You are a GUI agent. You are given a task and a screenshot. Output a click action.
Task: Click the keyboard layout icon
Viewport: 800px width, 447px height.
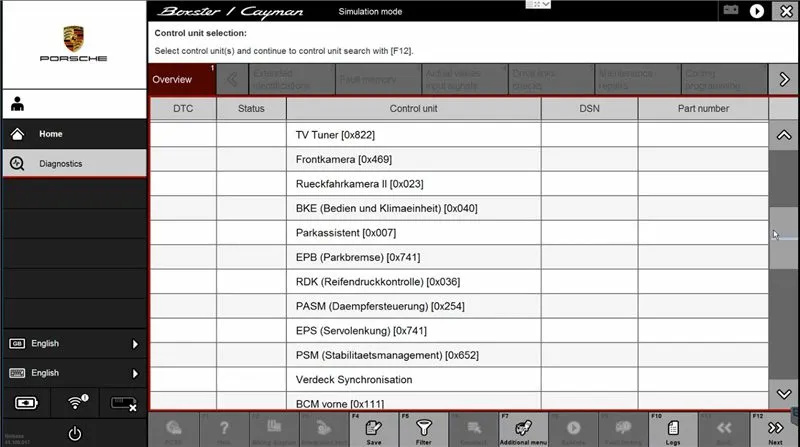[17, 373]
